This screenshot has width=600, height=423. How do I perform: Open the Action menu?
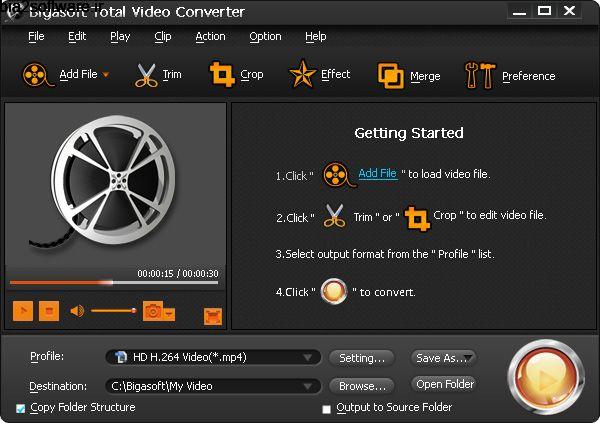(x=210, y=36)
